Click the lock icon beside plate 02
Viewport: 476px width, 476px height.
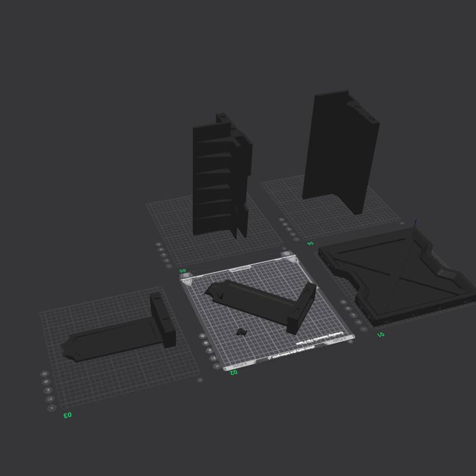pyautogui.click(x=206, y=343)
